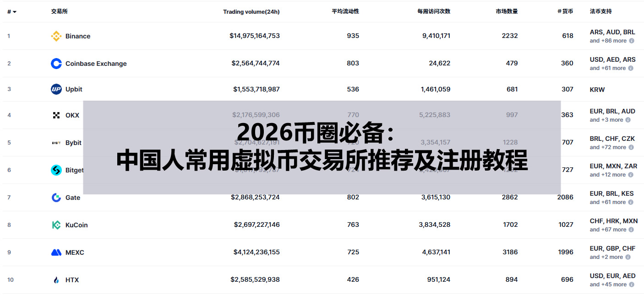Click Binance fiat list ARS, AUD, BRL
Viewport: 644px width, 295px height.
[x=612, y=32]
